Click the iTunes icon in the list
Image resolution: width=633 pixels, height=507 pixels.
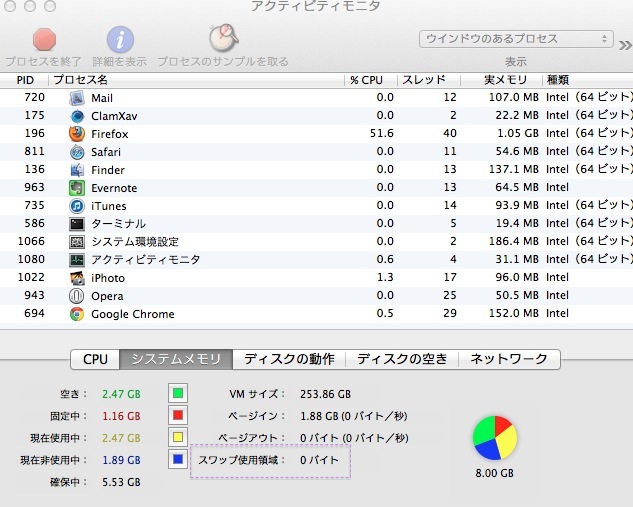78,206
